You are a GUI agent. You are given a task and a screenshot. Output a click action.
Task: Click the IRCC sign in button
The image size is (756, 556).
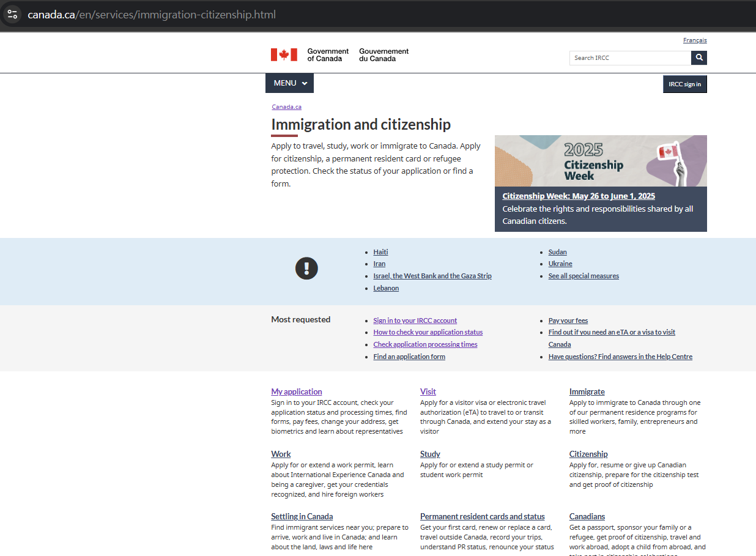point(685,84)
